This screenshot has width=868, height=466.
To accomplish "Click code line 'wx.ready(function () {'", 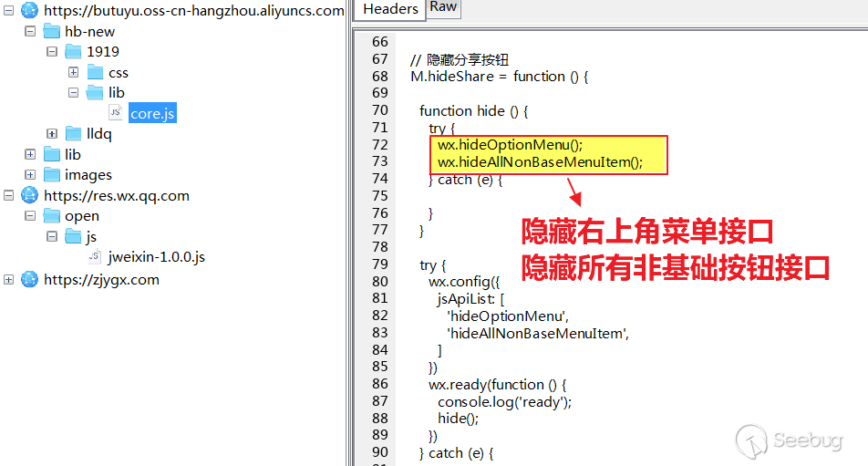I will 497,385.
